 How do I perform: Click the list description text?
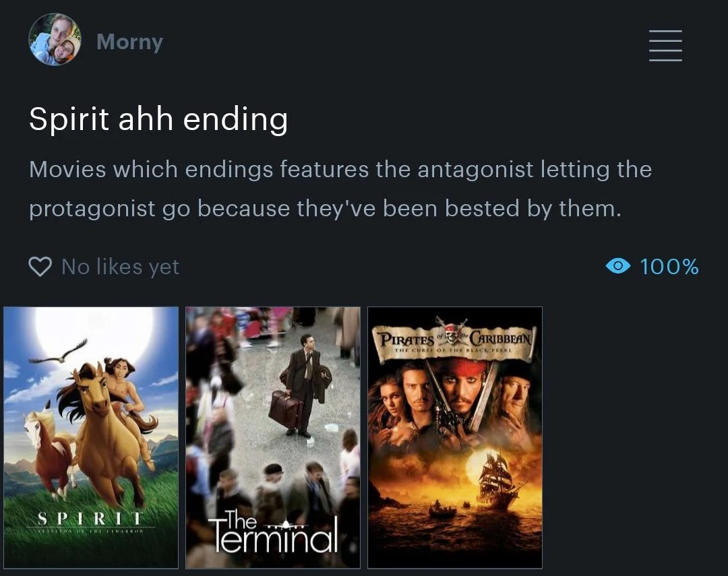pos(340,189)
